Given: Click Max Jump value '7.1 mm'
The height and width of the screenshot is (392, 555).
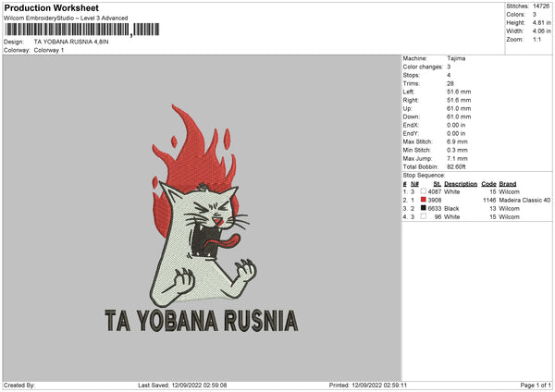Looking at the screenshot, I should coord(457,159).
